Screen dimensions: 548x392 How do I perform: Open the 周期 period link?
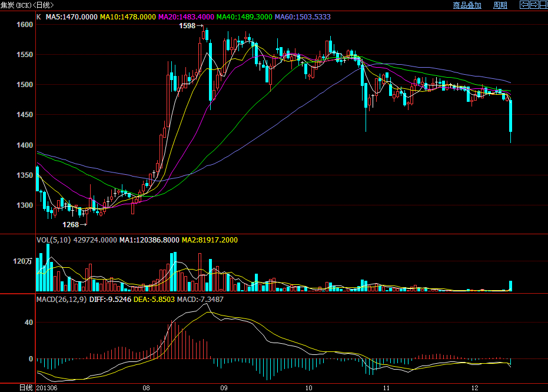tap(500, 5)
